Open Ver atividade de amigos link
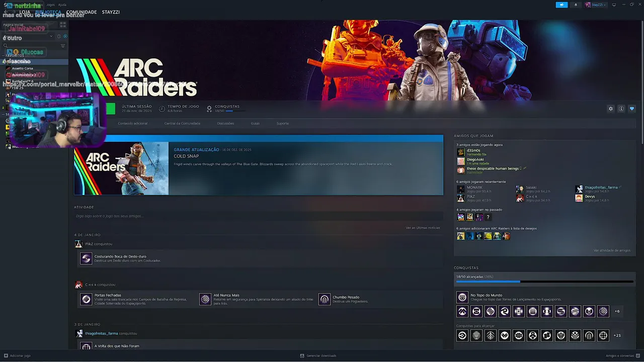 (612, 250)
